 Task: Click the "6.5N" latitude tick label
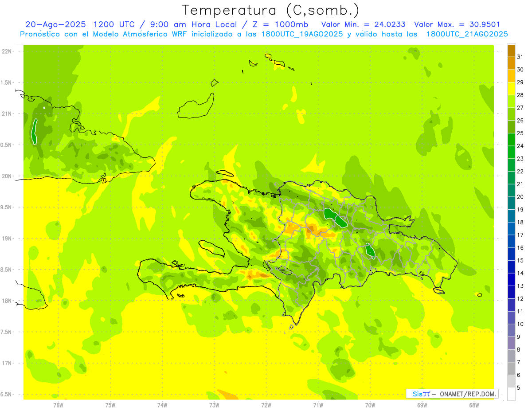click(7, 394)
